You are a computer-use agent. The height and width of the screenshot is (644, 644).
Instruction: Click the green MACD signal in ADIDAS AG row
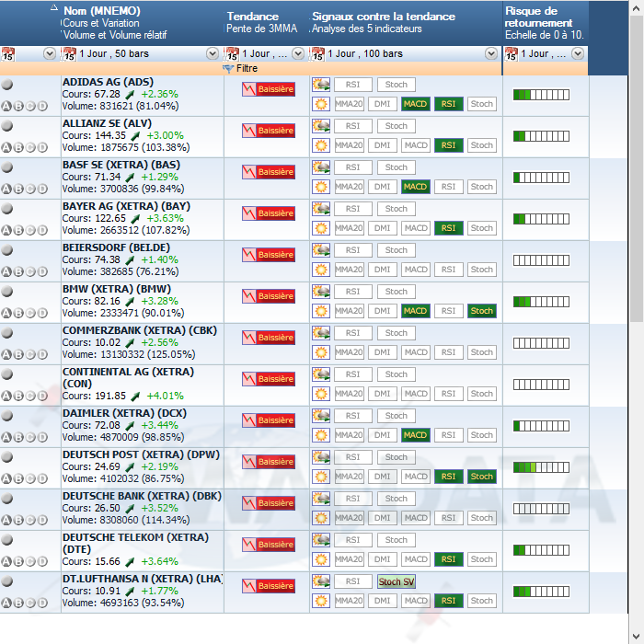coord(415,104)
